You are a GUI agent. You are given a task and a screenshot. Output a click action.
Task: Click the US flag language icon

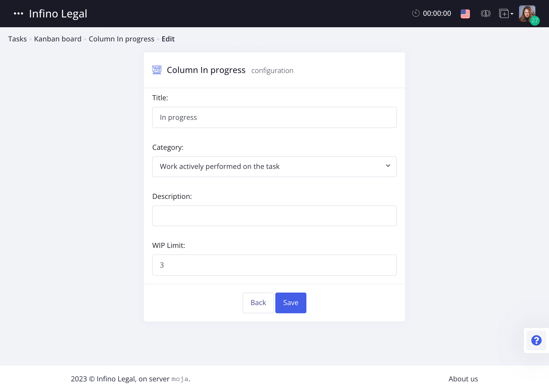point(465,13)
